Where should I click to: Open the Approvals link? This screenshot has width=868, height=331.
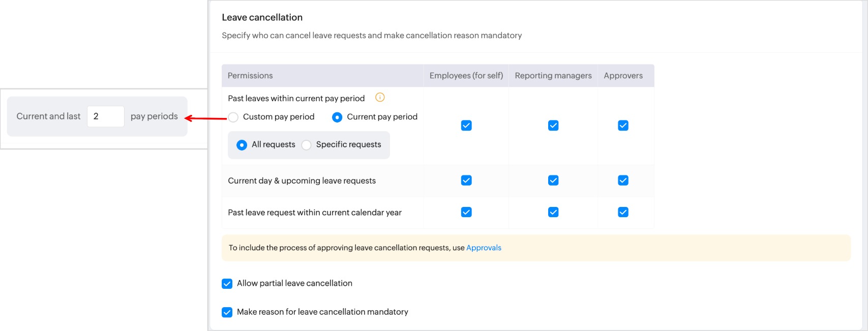[484, 248]
